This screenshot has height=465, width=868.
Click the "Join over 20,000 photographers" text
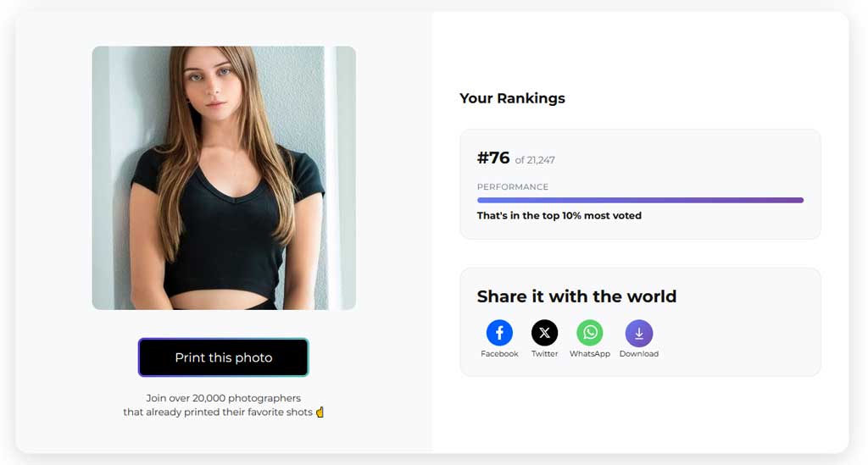click(x=224, y=398)
